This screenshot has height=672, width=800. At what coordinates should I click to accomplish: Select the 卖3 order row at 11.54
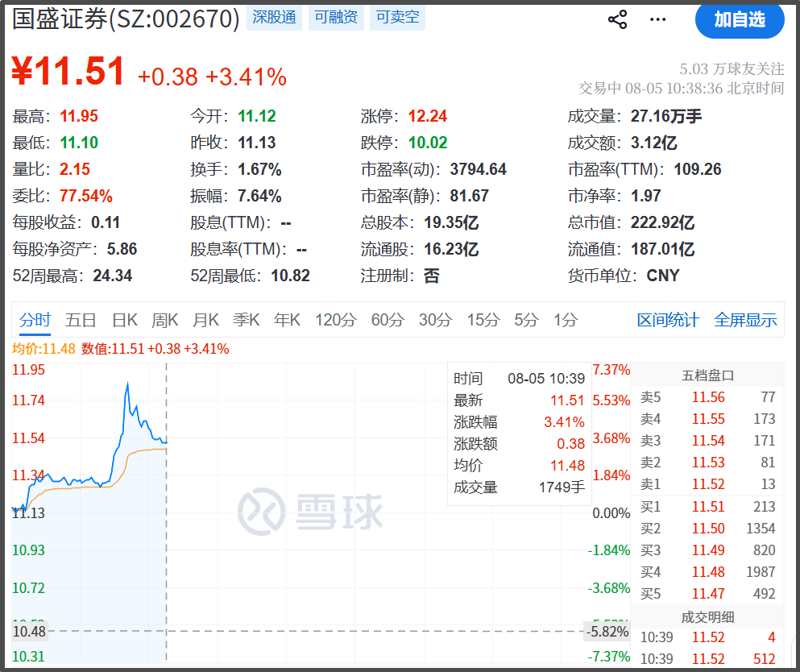click(707, 441)
